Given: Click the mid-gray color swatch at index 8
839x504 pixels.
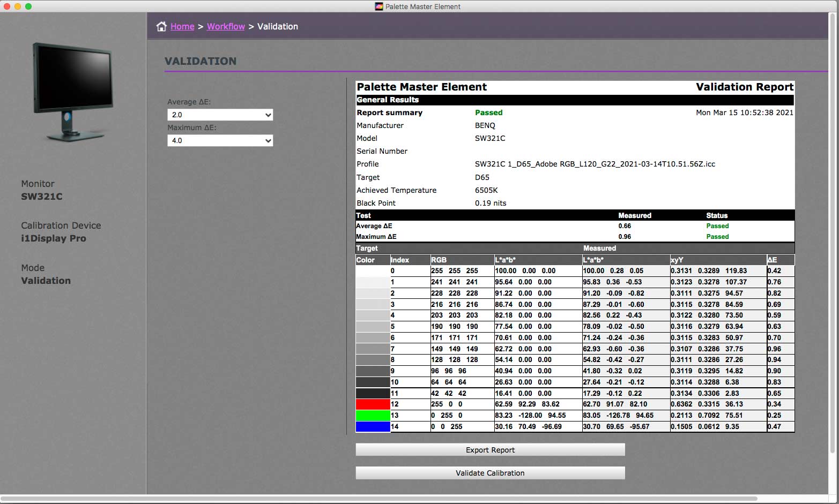Looking at the screenshot, I should click(373, 360).
